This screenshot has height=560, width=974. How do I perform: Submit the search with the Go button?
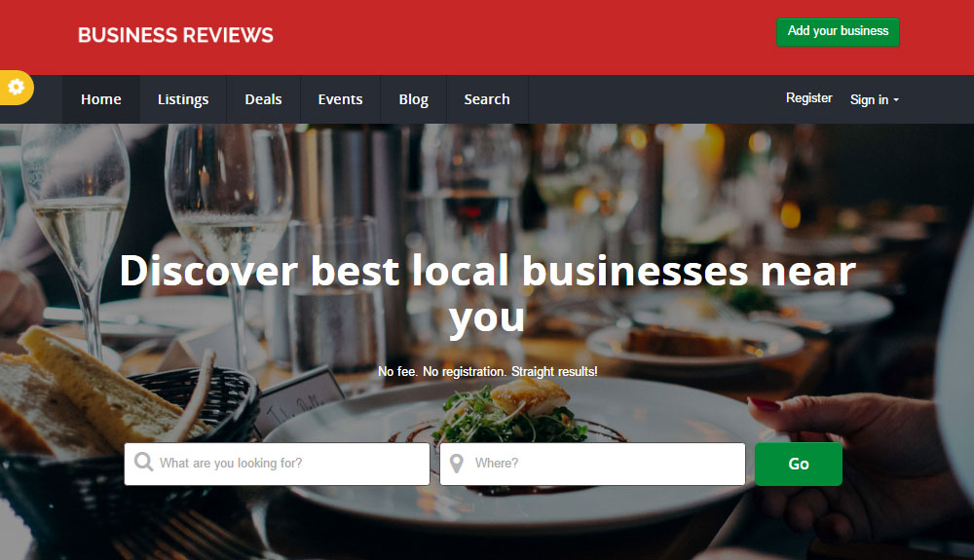[x=799, y=464]
